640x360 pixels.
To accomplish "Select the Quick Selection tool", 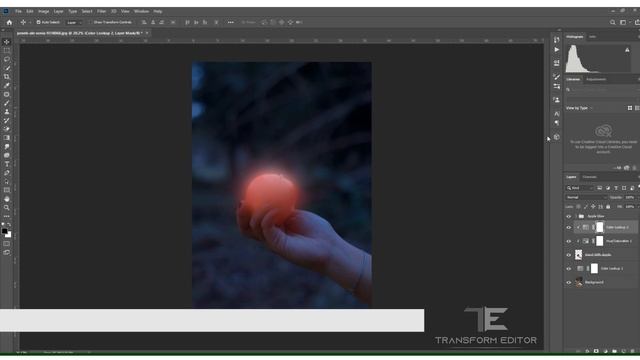I will 7,68.
